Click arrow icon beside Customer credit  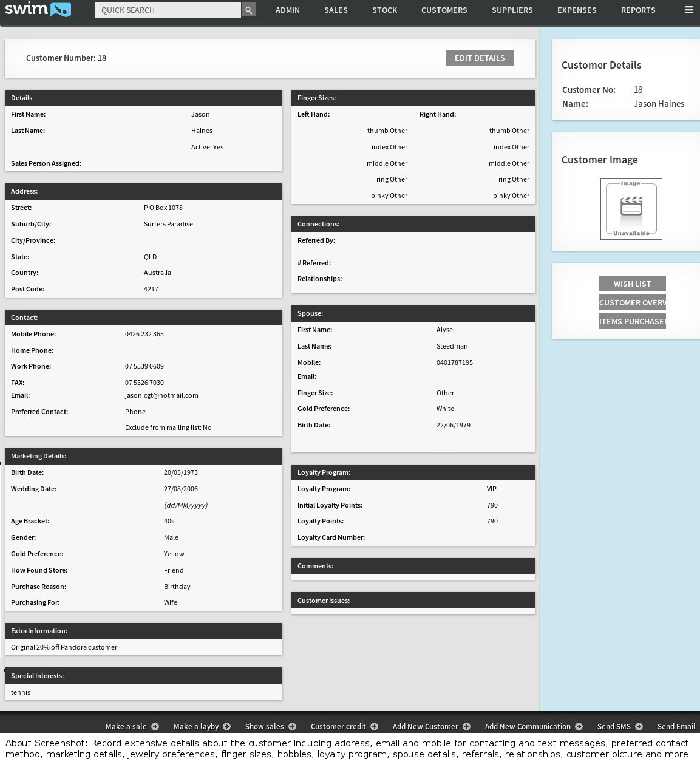pyautogui.click(x=375, y=727)
